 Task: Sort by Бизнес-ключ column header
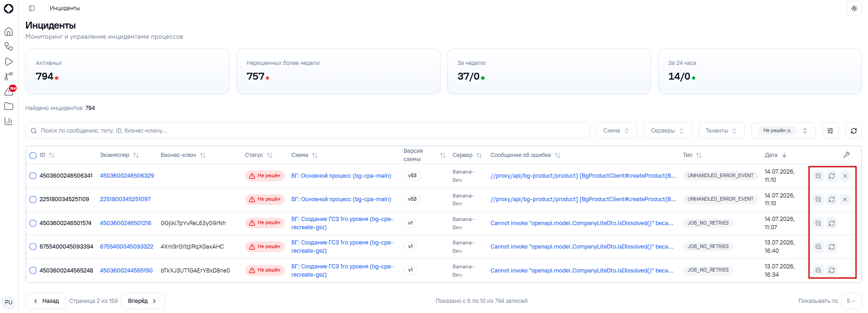183,155
